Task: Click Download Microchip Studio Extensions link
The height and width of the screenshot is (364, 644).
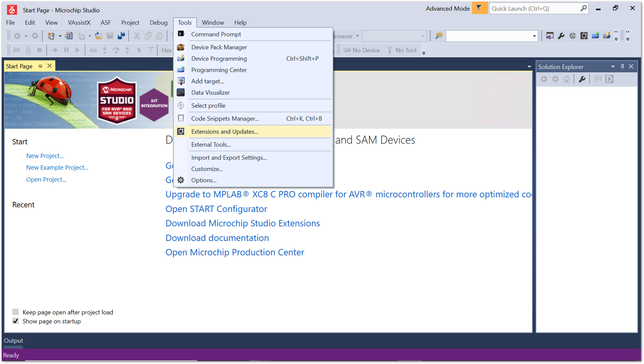Action: [243, 223]
